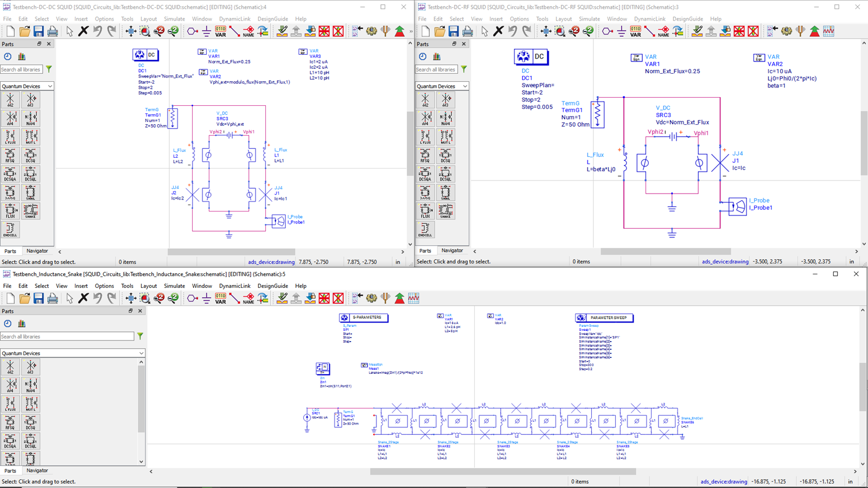Click the favorite parts button beside the clock
Viewport: 868px width, 488px height.
point(22,56)
